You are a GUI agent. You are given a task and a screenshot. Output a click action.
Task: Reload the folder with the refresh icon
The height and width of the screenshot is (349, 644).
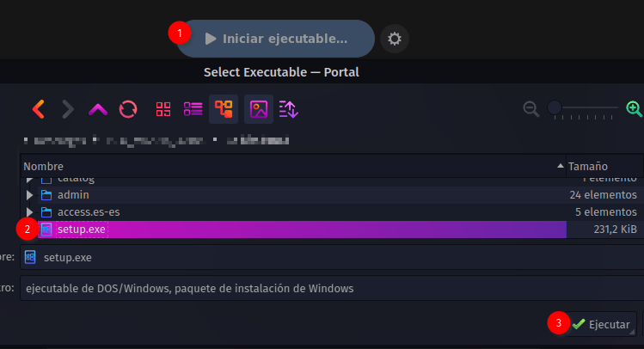(x=128, y=109)
